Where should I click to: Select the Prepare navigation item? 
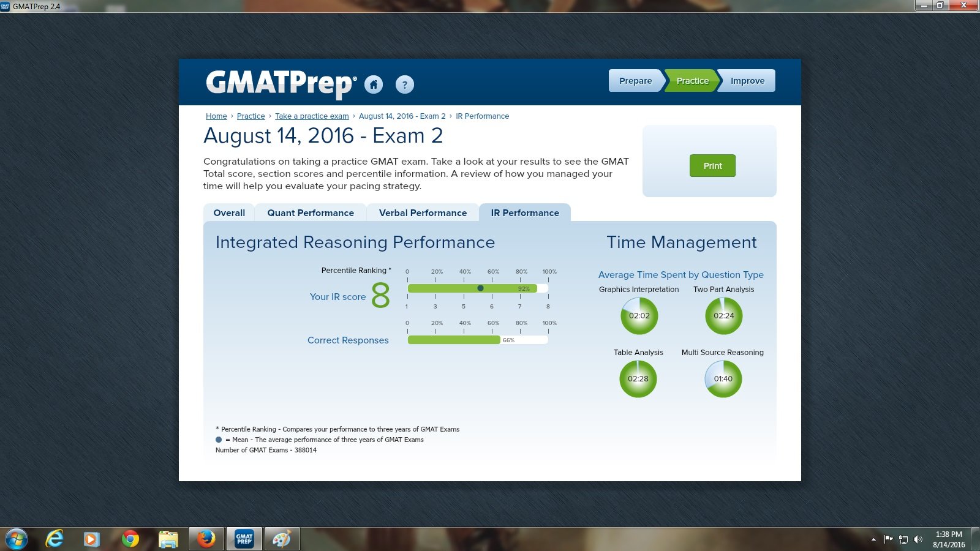click(x=635, y=80)
